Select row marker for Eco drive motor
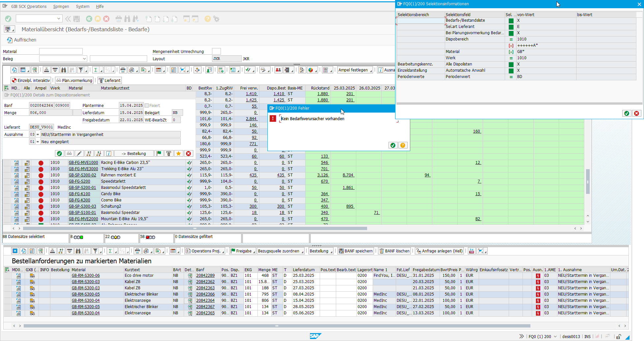Image resolution: width=644 pixels, height=341 pixels. [7, 275]
